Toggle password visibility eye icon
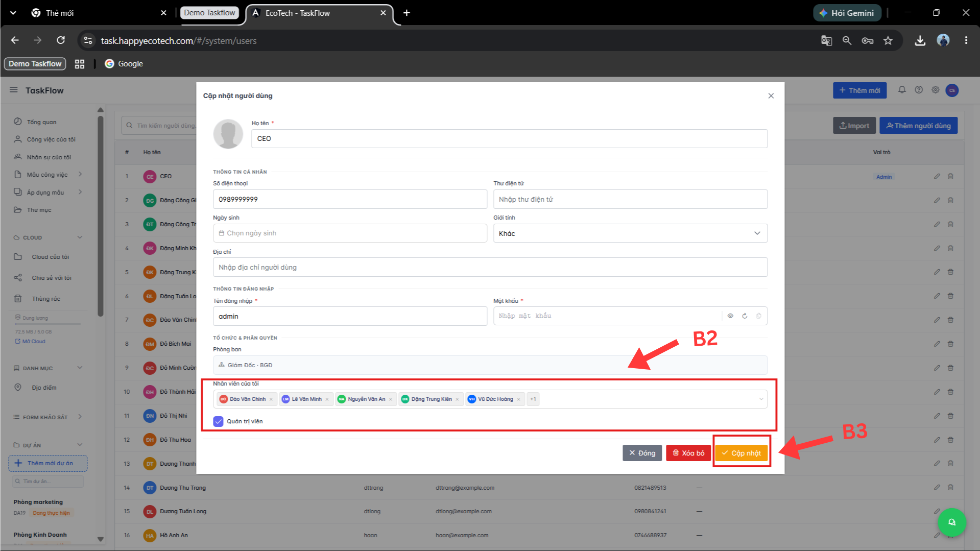980x551 pixels. (730, 316)
